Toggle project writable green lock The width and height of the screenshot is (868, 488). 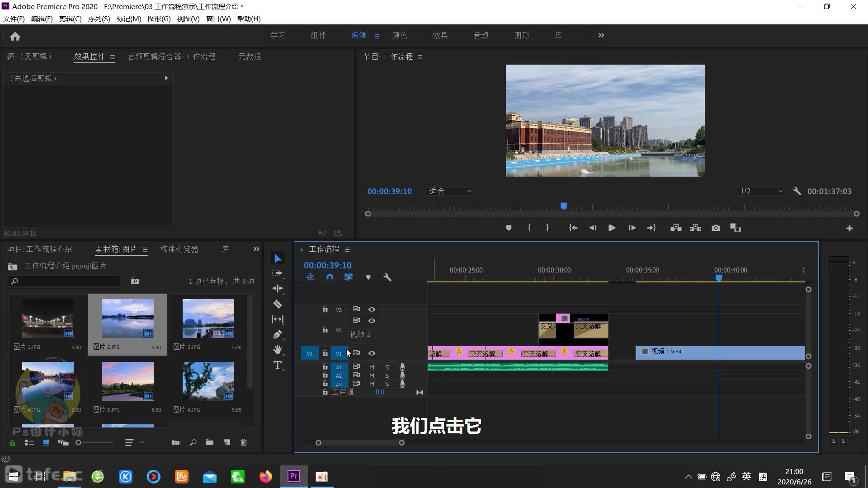[13, 443]
